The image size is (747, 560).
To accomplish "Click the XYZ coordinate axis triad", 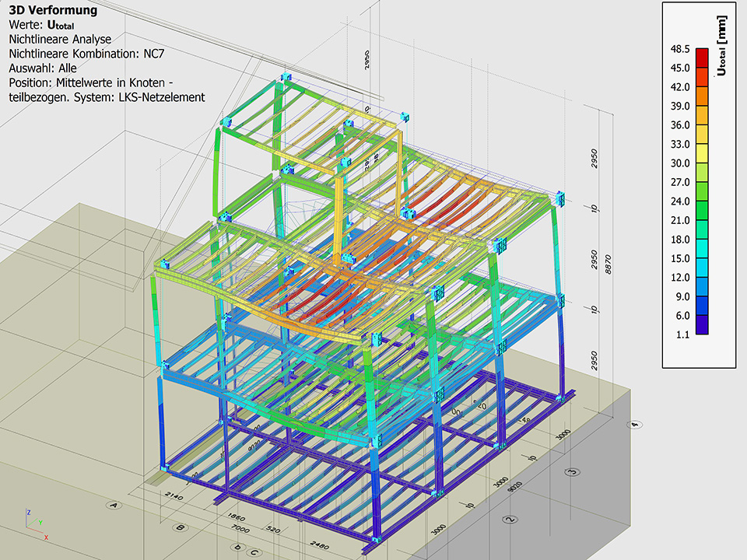I will click(x=35, y=524).
